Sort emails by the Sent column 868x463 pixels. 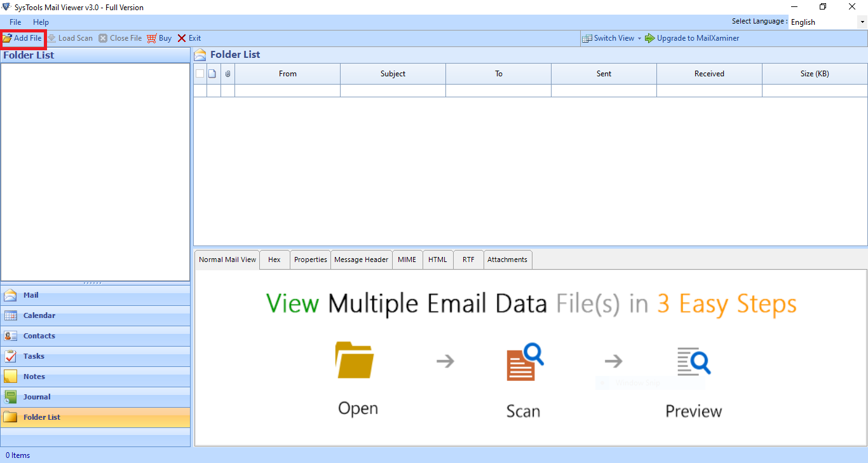[604, 74]
